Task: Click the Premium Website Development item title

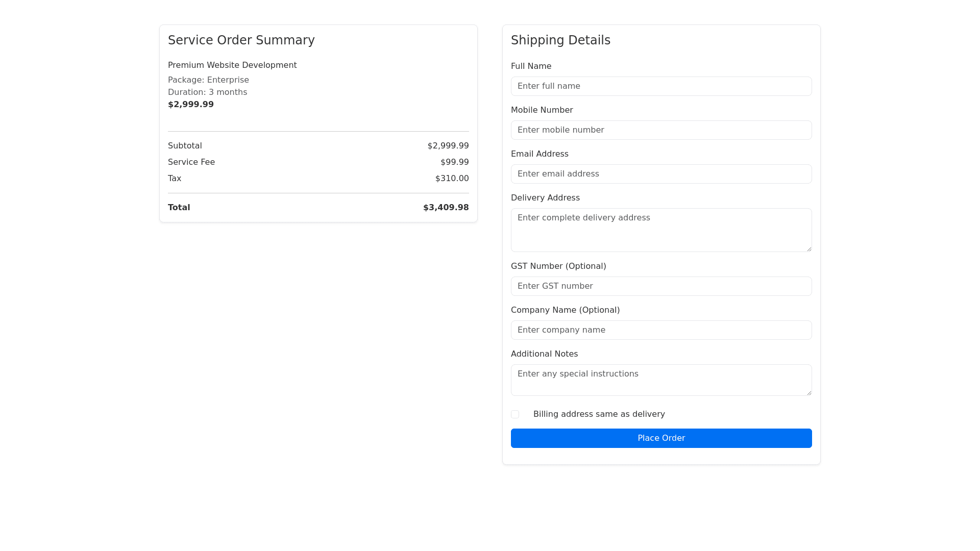Action: 232,65
